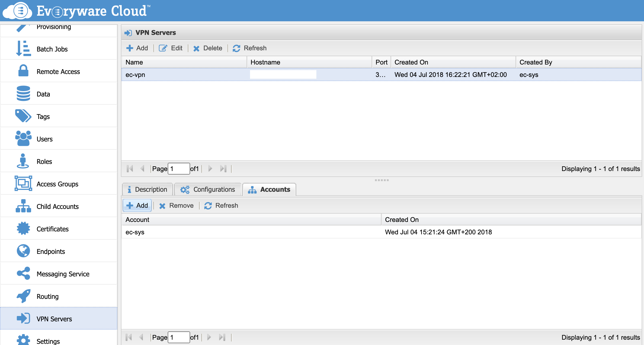This screenshot has width=644, height=345.
Task: Click Edit in VPN Servers toolbar
Action: click(x=171, y=48)
